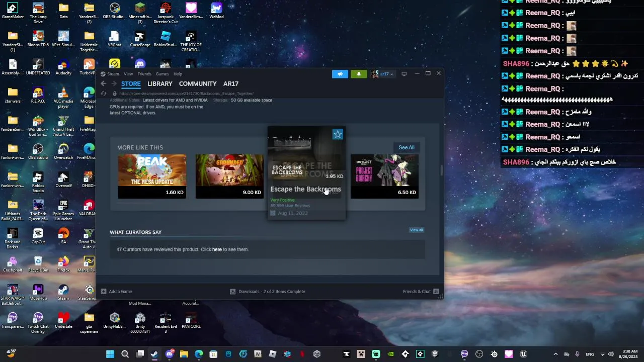This screenshot has height=362, width=644.
Task: Select the Twitch Chat Overlay icon
Action: coord(38,323)
